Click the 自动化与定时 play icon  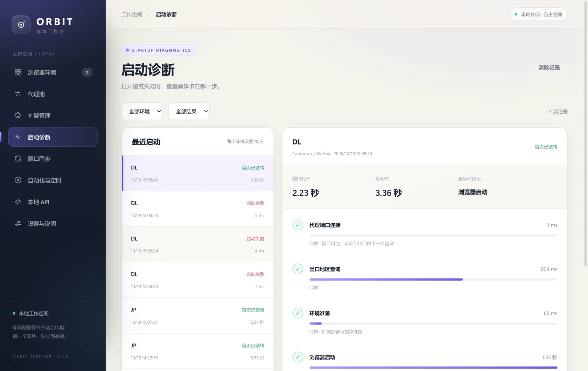(18, 180)
